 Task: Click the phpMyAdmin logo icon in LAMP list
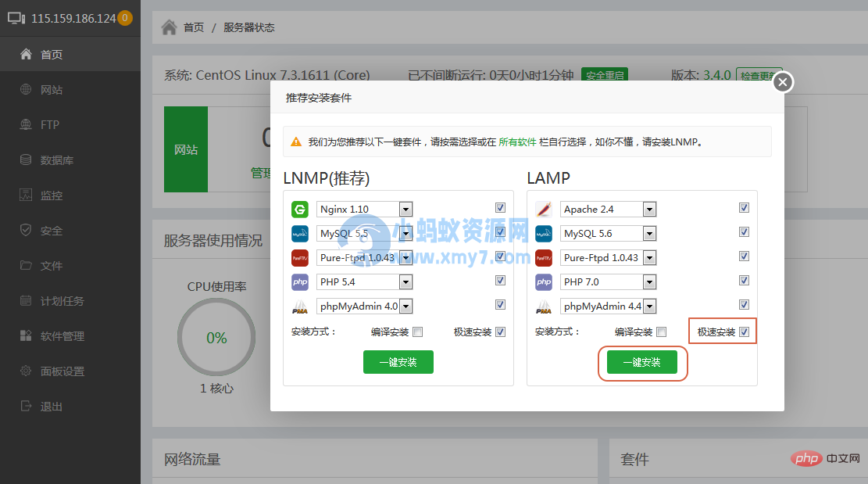click(544, 307)
